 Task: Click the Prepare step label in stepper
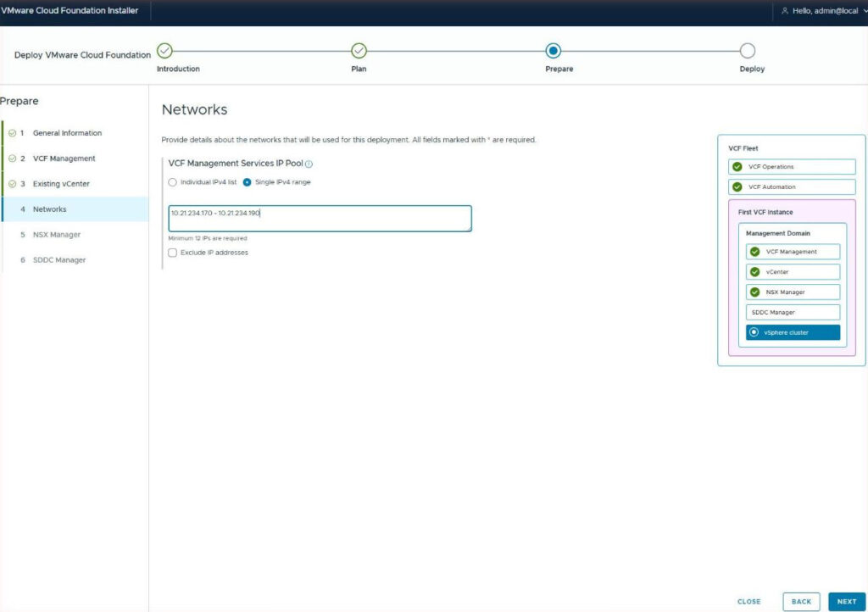pyautogui.click(x=559, y=70)
